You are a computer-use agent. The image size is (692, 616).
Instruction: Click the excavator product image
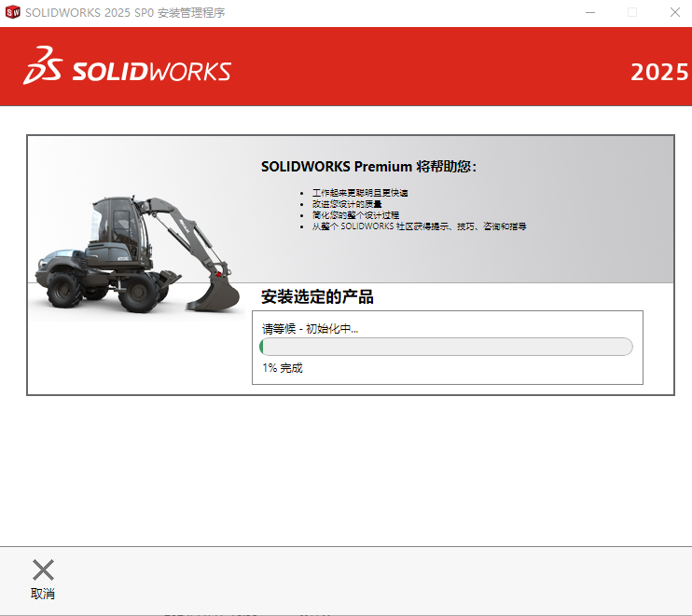[x=137, y=254]
